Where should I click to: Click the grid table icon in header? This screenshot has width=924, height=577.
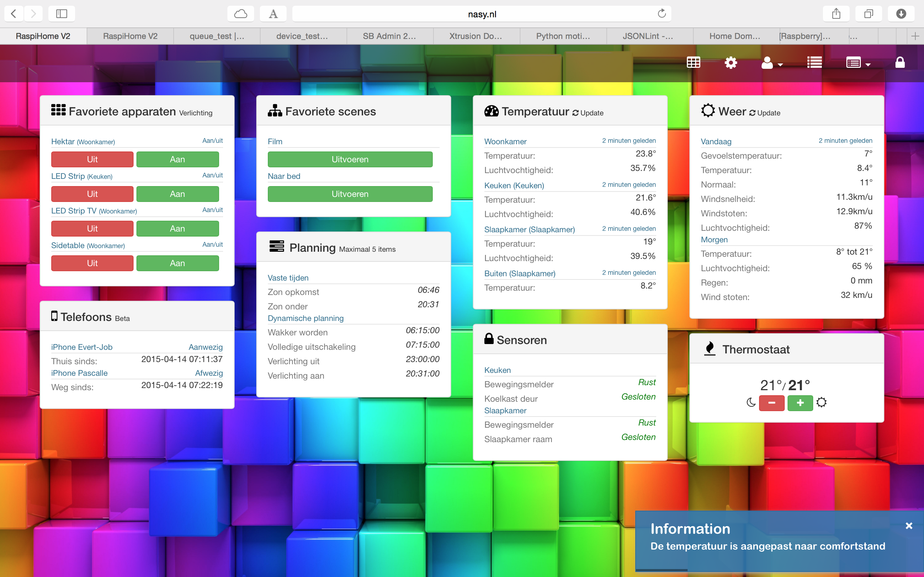pos(693,62)
